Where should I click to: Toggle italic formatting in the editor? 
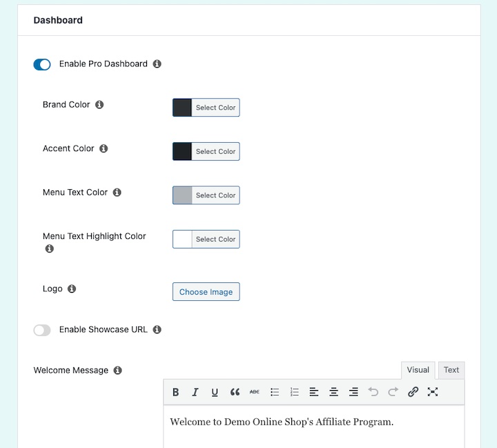point(195,392)
